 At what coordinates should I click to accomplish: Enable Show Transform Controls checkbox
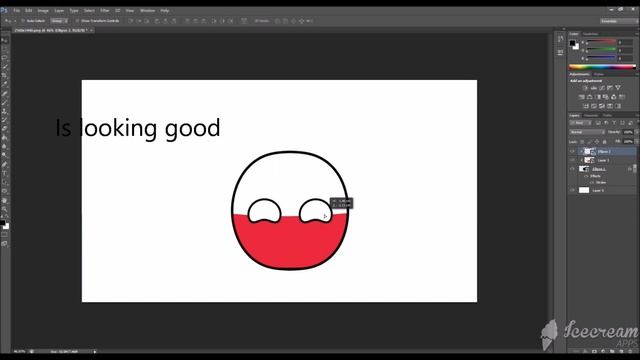[x=77, y=20]
